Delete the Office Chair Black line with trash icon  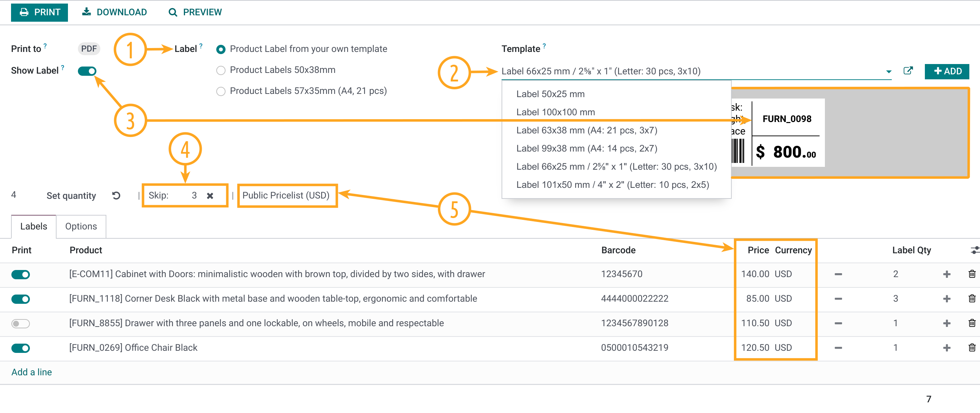click(971, 348)
